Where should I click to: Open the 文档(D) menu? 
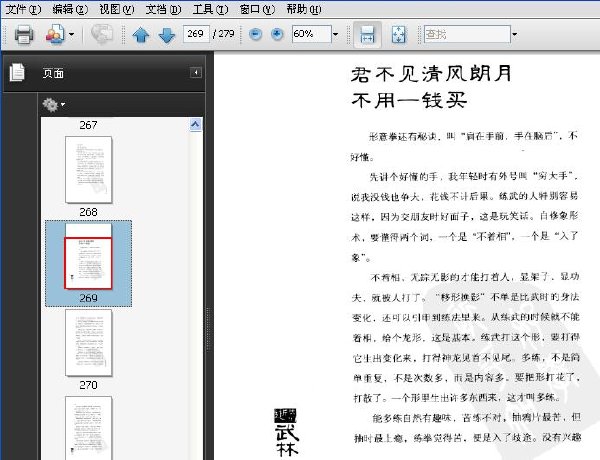click(163, 9)
